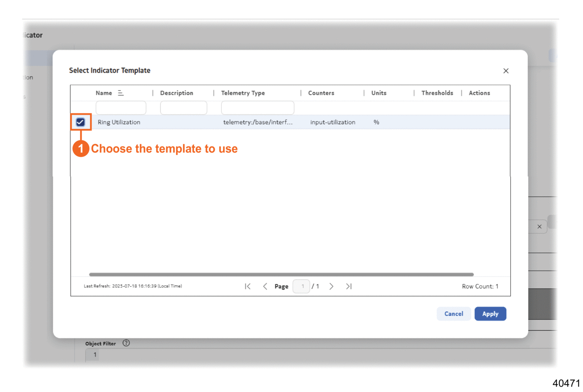The width and height of the screenshot is (583, 392).
Task: Click the Cancel button
Action: coord(453,314)
